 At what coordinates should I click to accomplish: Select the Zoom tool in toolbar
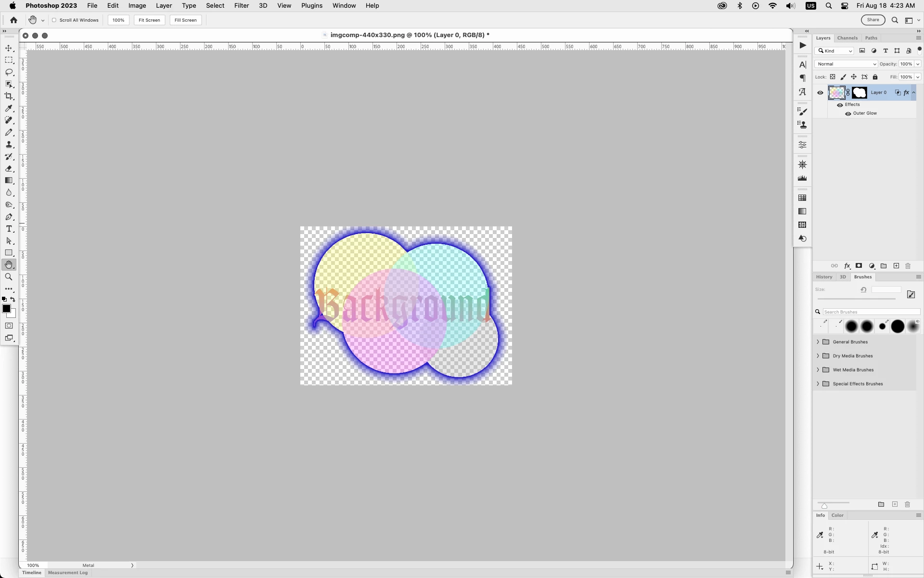tap(9, 277)
